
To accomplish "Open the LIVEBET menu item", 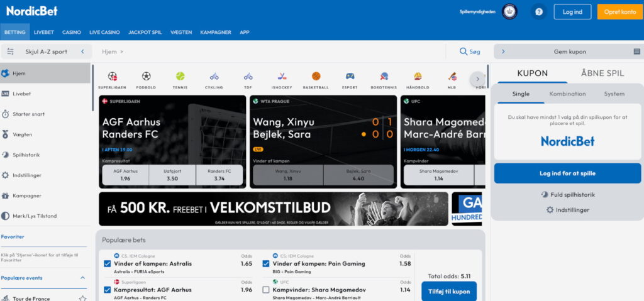I will pyautogui.click(x=44, y=32).
